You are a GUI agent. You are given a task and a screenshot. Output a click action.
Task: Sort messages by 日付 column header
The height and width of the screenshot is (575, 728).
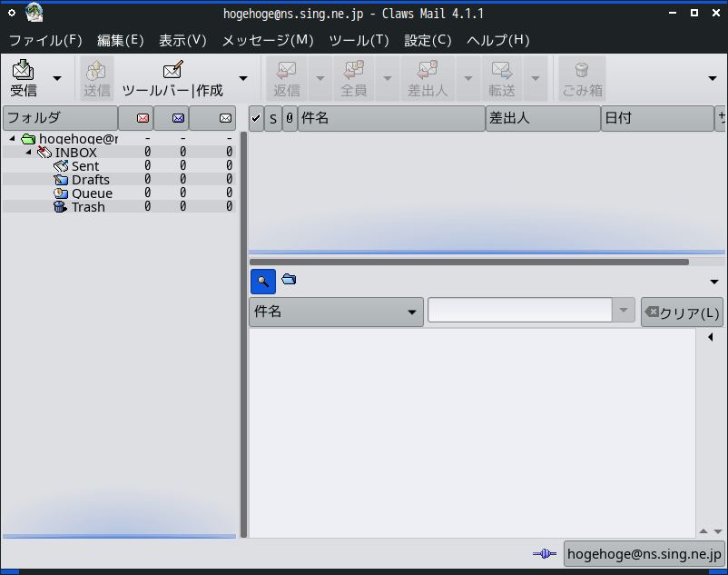coord(657,118)
